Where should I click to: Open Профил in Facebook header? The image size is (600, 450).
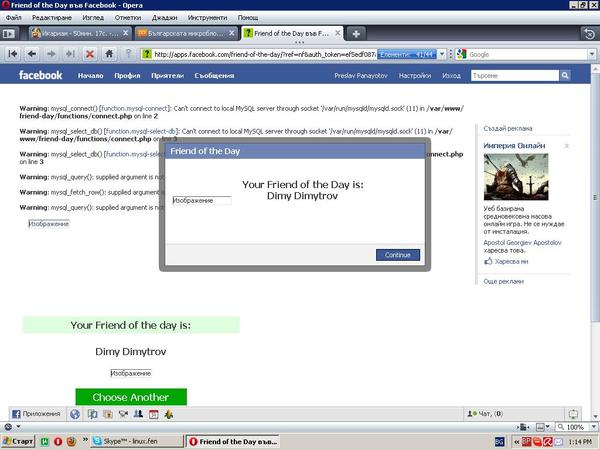(x=127, y=75)
